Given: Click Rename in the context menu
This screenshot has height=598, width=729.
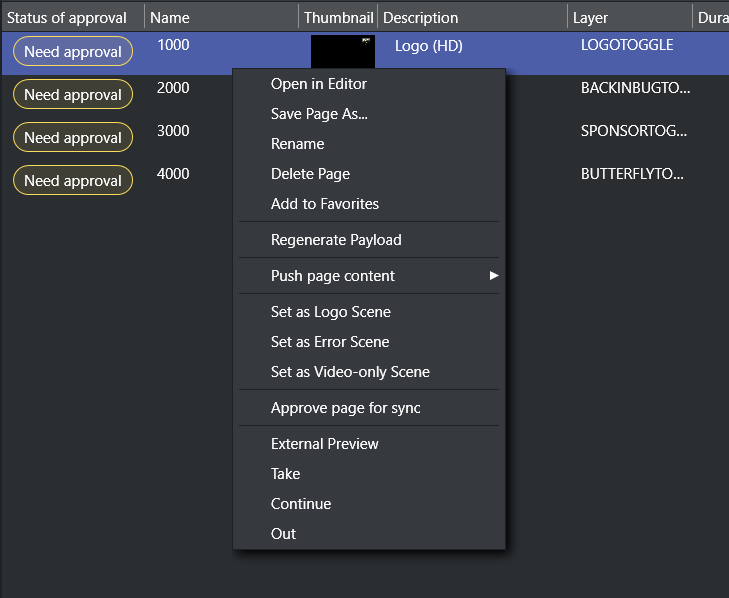Looking at the screenshot, I should pos(297,144).
